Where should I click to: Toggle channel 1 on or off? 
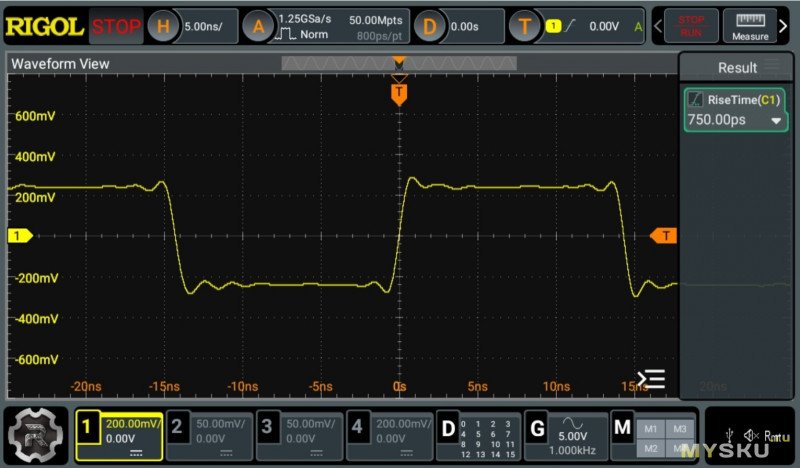click(x=86, y=430)
